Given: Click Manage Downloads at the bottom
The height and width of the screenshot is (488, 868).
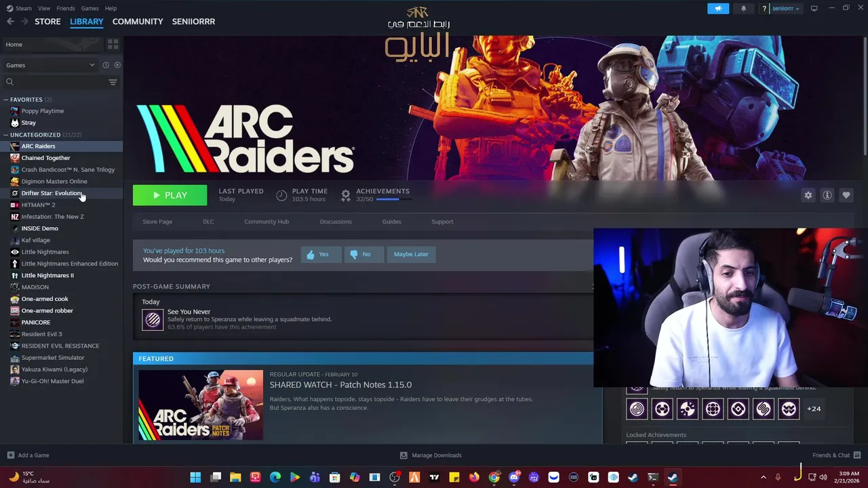Looking at the screenshot, I should click(x=431, y=455).
